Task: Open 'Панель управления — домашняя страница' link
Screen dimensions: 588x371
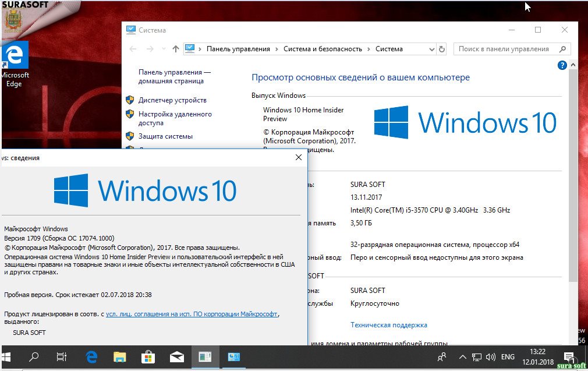Action: tap(175, 76)
